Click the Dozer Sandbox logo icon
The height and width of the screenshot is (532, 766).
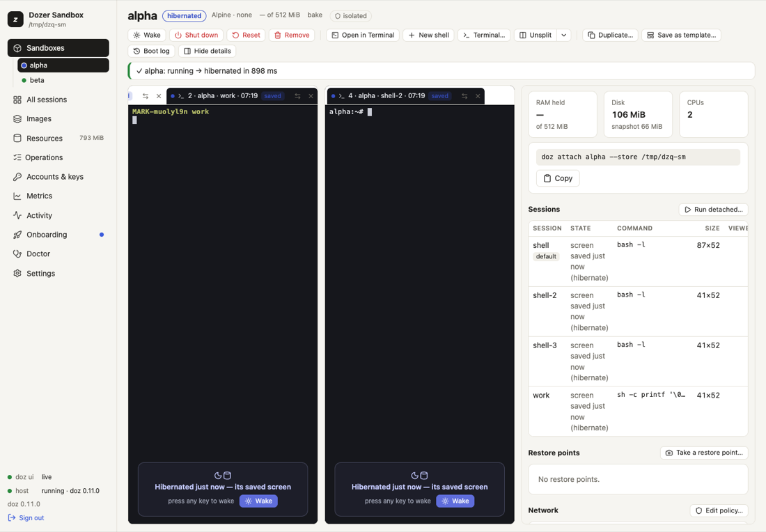pos(15,19)
